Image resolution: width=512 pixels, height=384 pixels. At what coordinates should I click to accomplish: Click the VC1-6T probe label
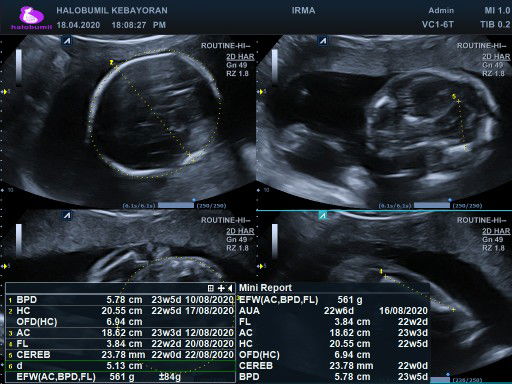click(x=438, y=25)
